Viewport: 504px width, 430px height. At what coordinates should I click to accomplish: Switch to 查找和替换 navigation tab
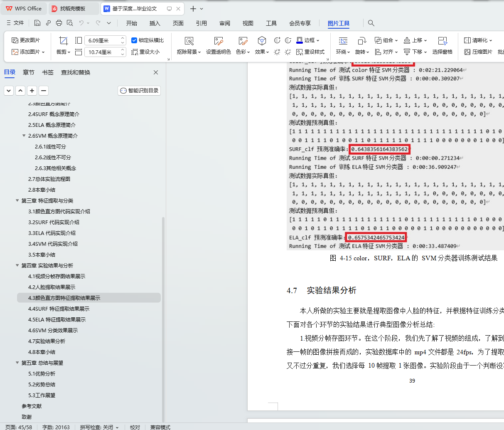coord(76,72)
